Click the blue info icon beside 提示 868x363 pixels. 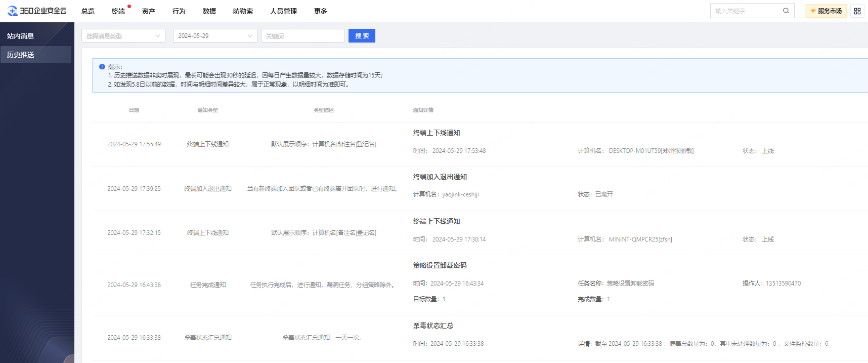(102, 67)
